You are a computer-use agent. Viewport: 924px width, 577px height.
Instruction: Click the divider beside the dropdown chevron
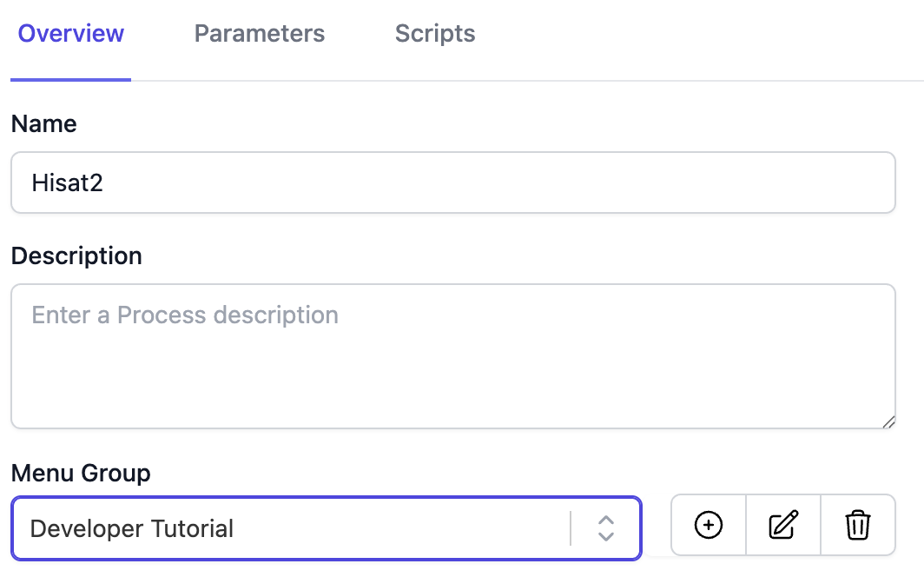[x=571, y=527]
